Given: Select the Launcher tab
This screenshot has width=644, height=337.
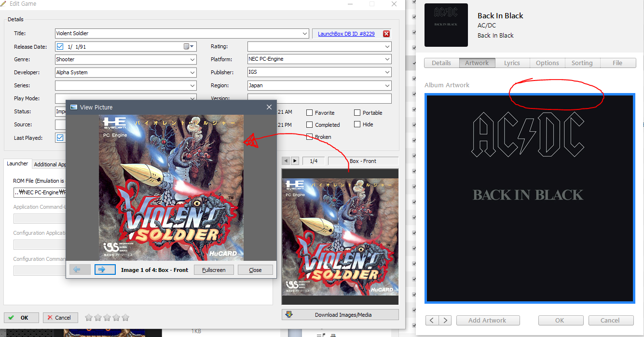Looking at the screenshot, I should [x=17, y=164].
